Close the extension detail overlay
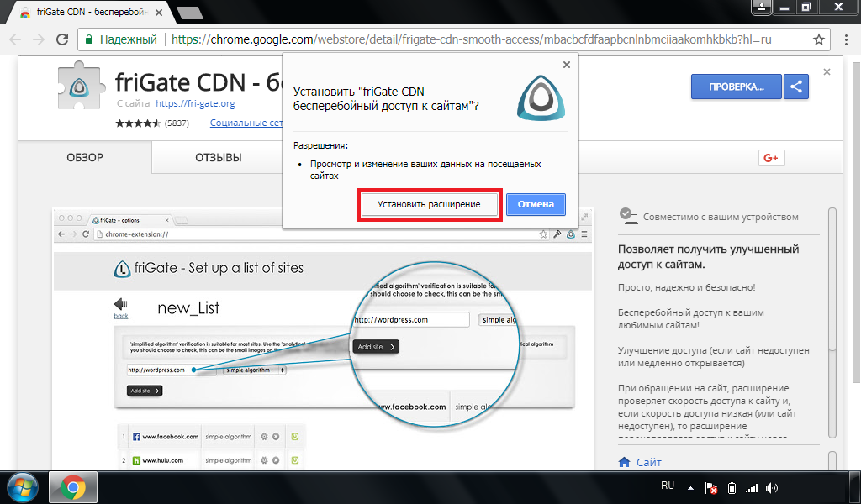 pos(827,72)
